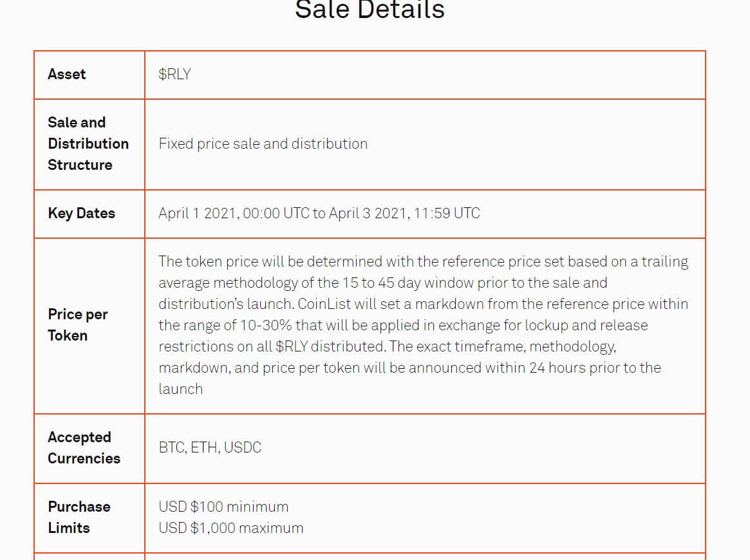Click the $RLY asset value
The height and width of the screenshot is (560, 750).
tap(174, 74)
